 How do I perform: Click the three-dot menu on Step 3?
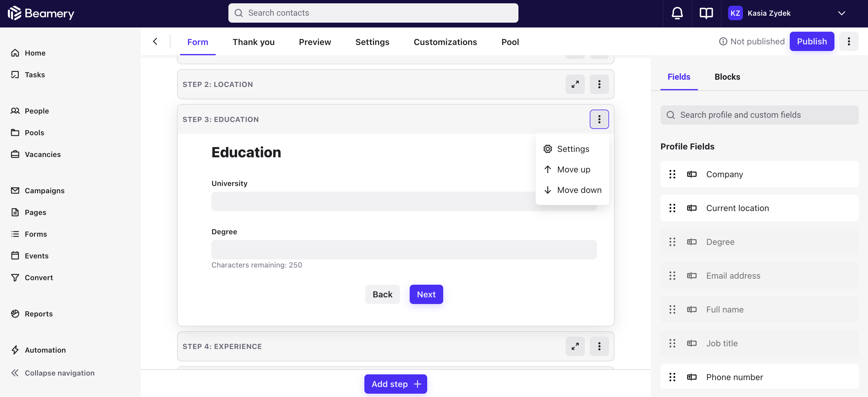pos(599,119)
